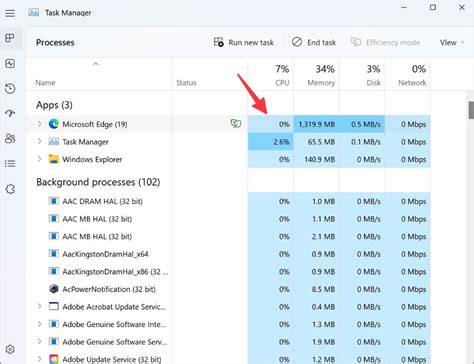The width and height of the screenshot is (474, 364).
Task: Click the Microsoft Edge app icon
Action: point(53,124)
